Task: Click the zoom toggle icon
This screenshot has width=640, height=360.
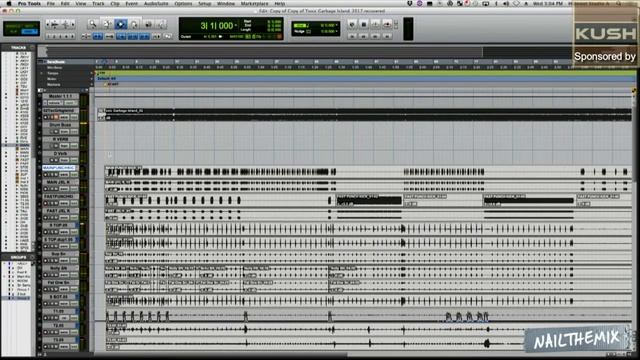Action: pos(86,37)
